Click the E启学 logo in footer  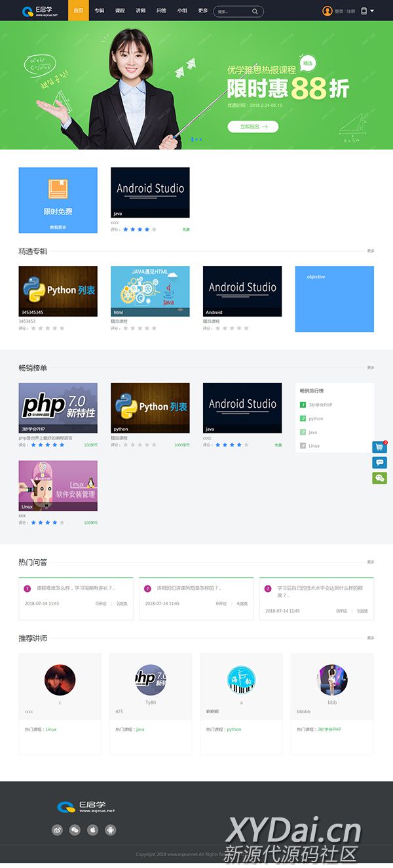pos(86,807)
